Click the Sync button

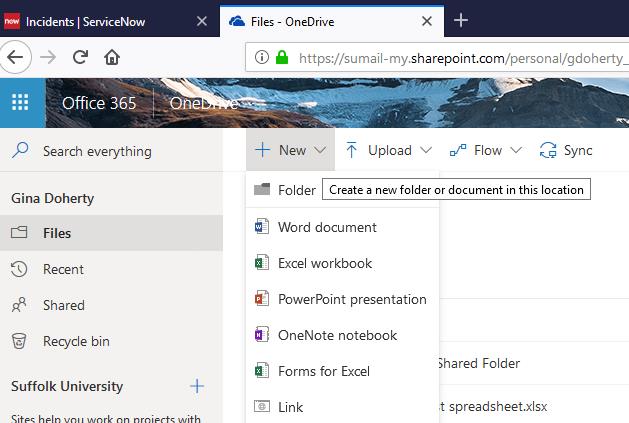(566, 150)
